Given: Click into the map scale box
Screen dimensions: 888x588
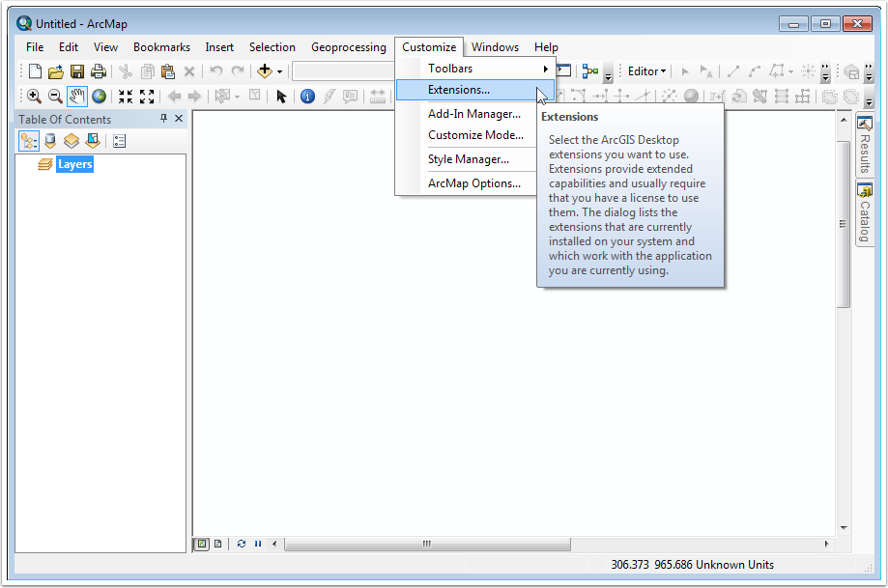Looking at the screenshot, I should pos(343,71).
